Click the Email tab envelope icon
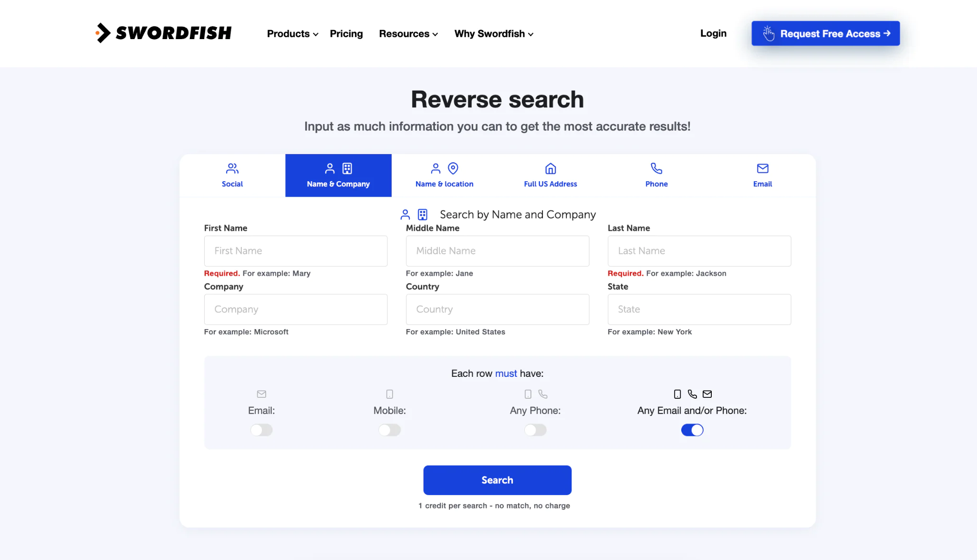Image resolution: width=977 pixels, height=560 pixels. tap(762, 168)
